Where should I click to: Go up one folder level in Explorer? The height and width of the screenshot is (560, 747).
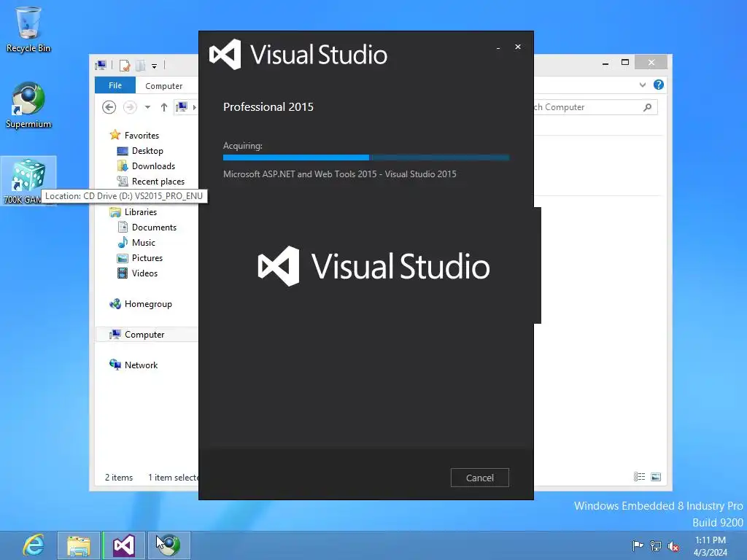click(x=164, y=107)
